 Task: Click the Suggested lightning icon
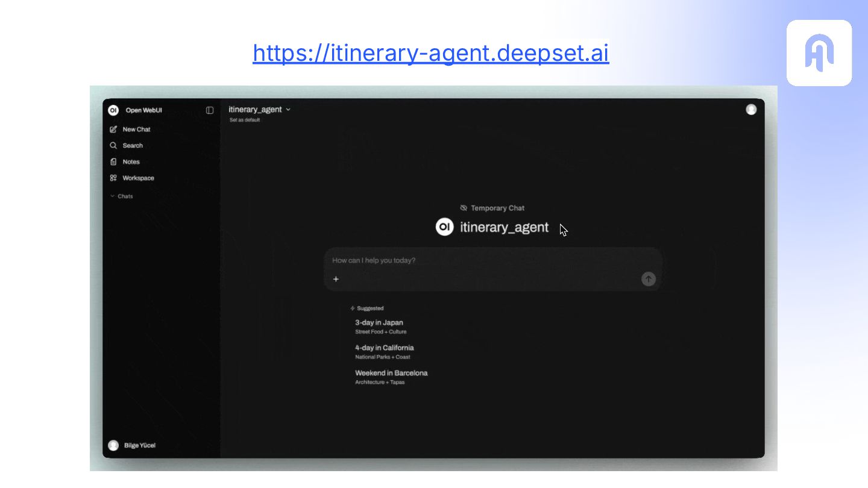[353, 308]
